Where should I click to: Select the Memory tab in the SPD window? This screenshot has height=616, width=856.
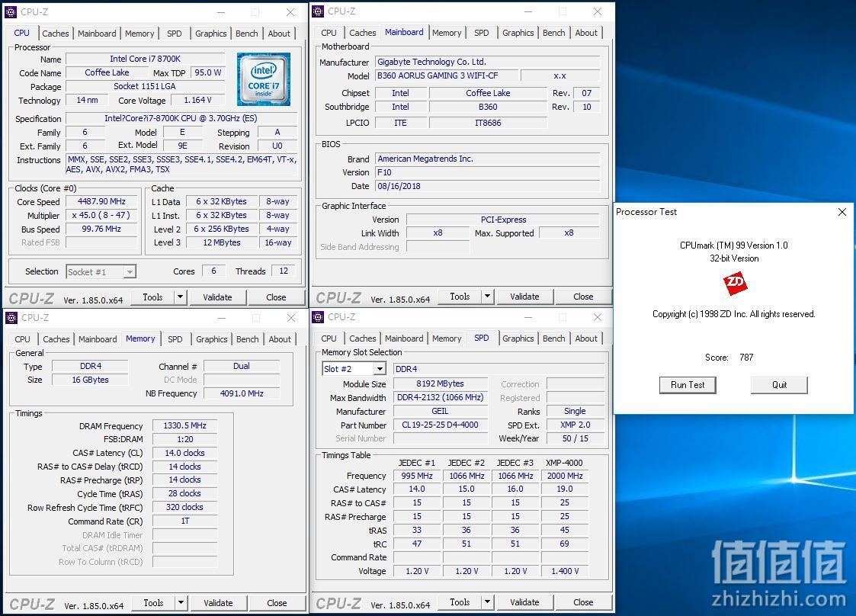pyautogui.click(x=447, y=338)
